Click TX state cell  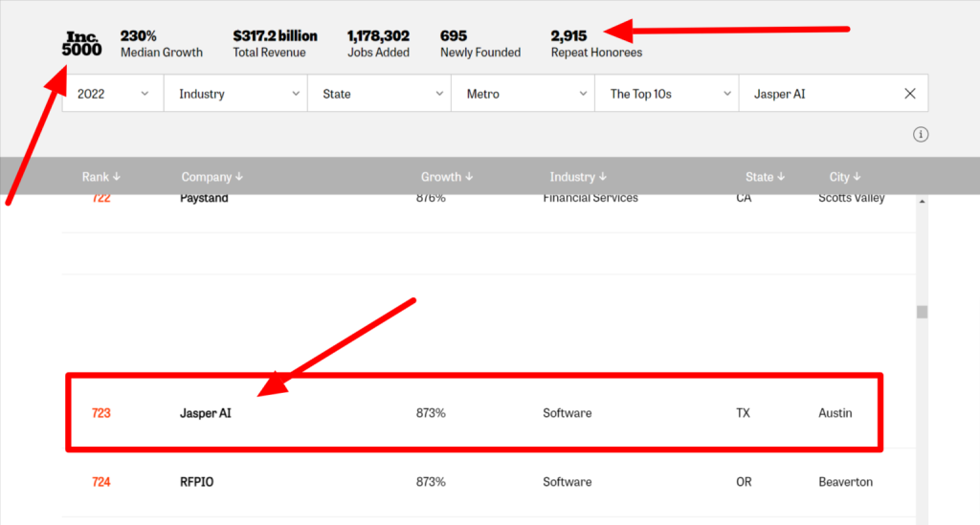click(x=743, y=413)
